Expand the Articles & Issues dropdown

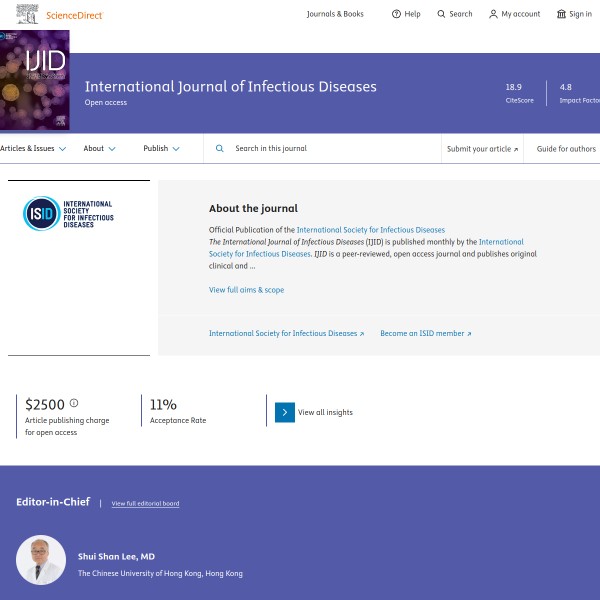point(33,148)
